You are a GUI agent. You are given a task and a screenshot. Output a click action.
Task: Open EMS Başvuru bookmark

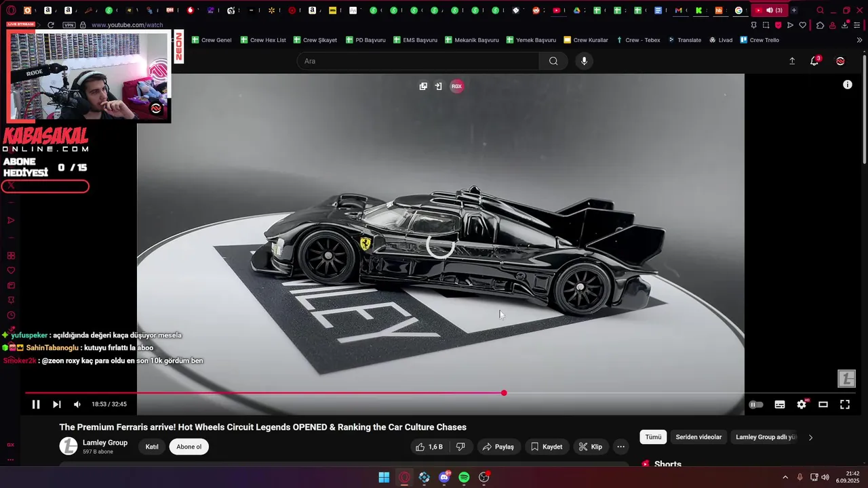coord(415,40)
